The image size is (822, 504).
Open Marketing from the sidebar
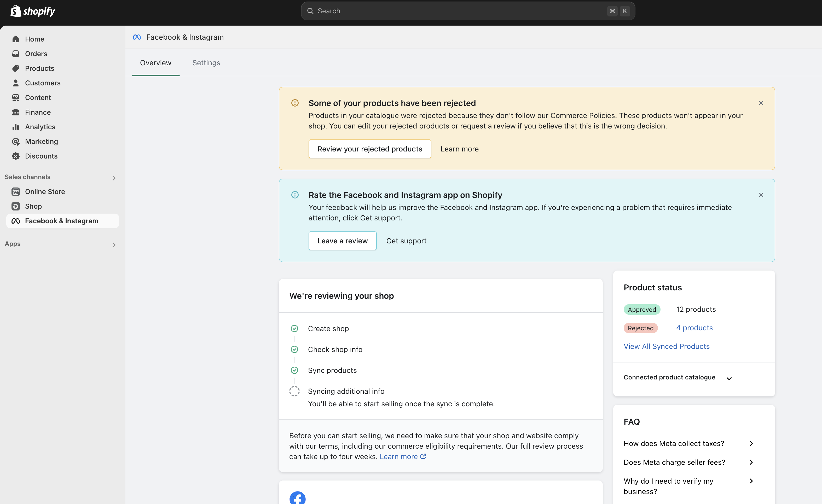[x=41, y=142]
